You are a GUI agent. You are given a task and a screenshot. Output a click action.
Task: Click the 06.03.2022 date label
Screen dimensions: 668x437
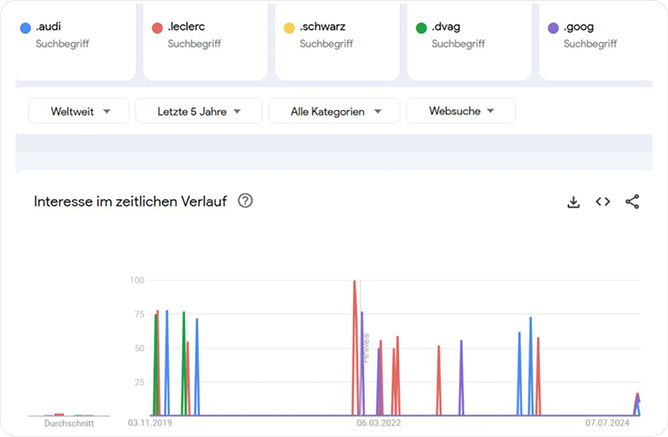(x=379, y=423)
